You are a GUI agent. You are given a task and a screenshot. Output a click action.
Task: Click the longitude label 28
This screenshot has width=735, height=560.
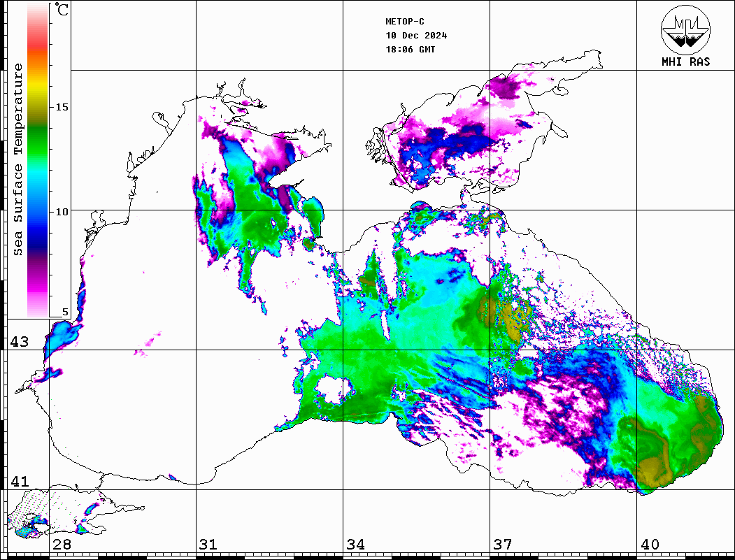(x=62, y=545)
